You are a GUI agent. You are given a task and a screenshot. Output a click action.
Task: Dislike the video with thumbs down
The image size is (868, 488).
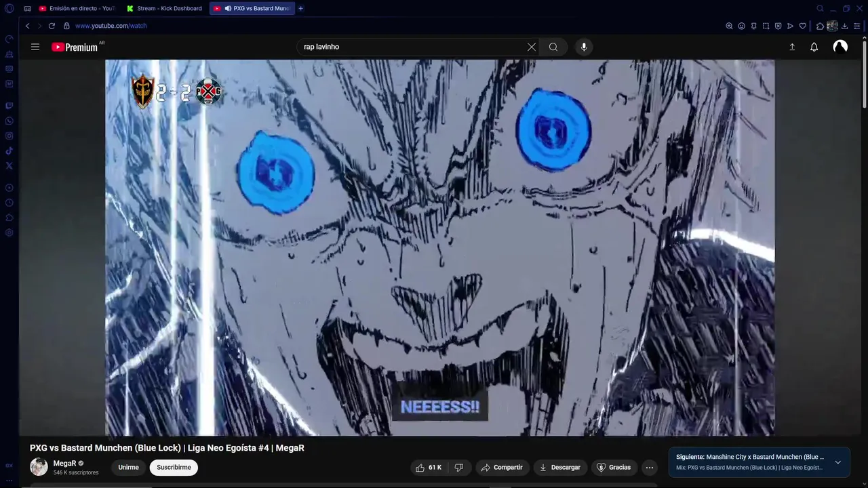pyautogui.click(x=459, y=468)
